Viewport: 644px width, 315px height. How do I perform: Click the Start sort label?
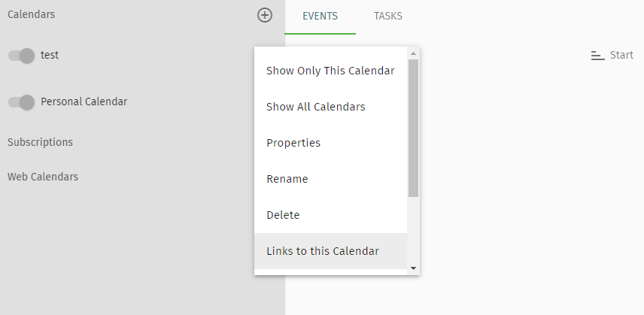click(621, 55)
